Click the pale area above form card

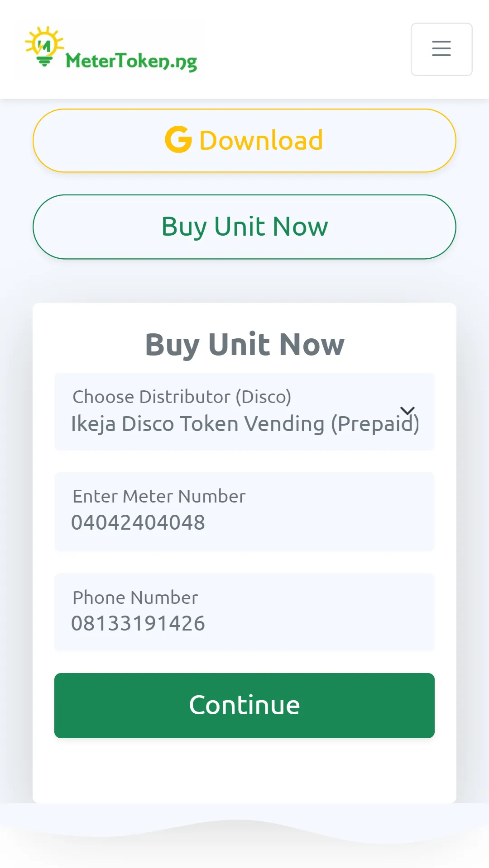(x=244, y=281)
